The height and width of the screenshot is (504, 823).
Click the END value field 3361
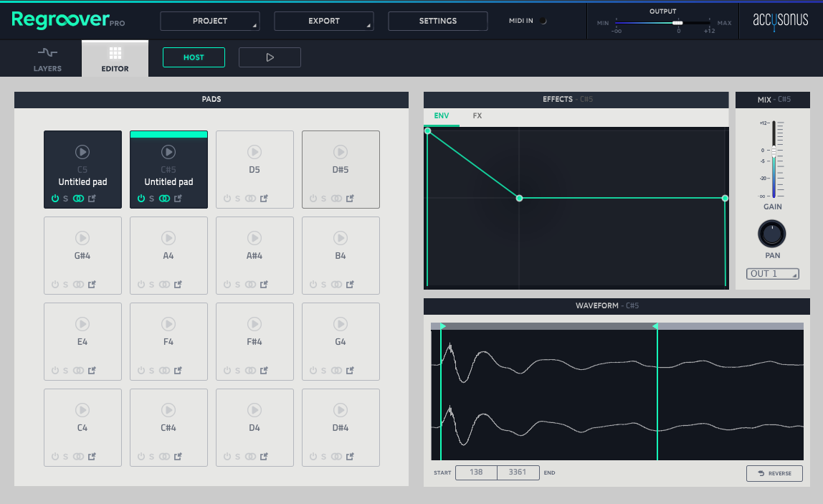(518, 472)
